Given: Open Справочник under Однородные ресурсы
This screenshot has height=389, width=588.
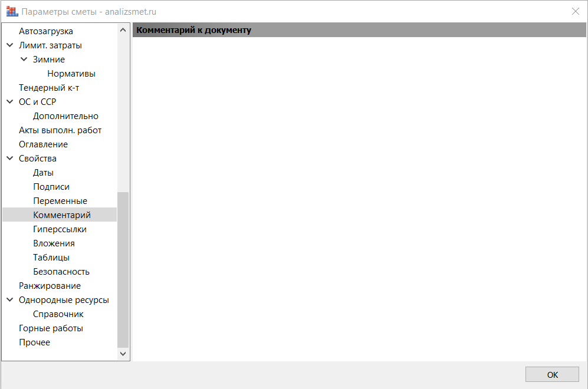Looking at the screenshot, I should 58,314.
